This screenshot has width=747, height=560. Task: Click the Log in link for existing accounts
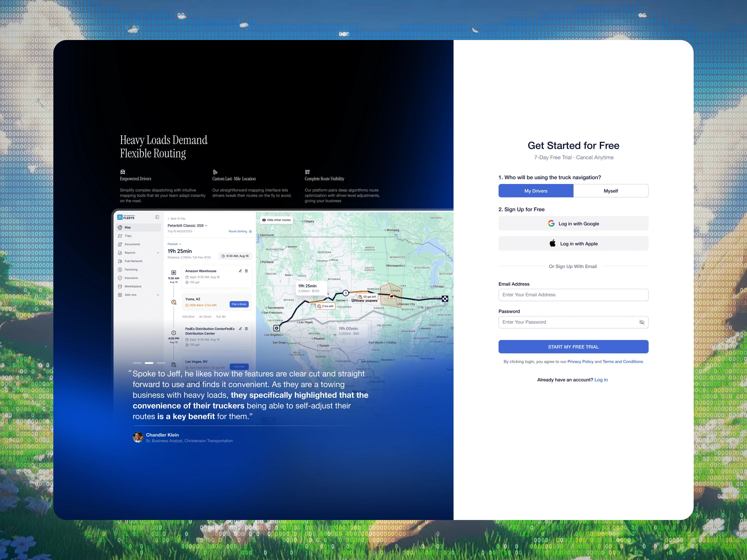coord(601,380)
